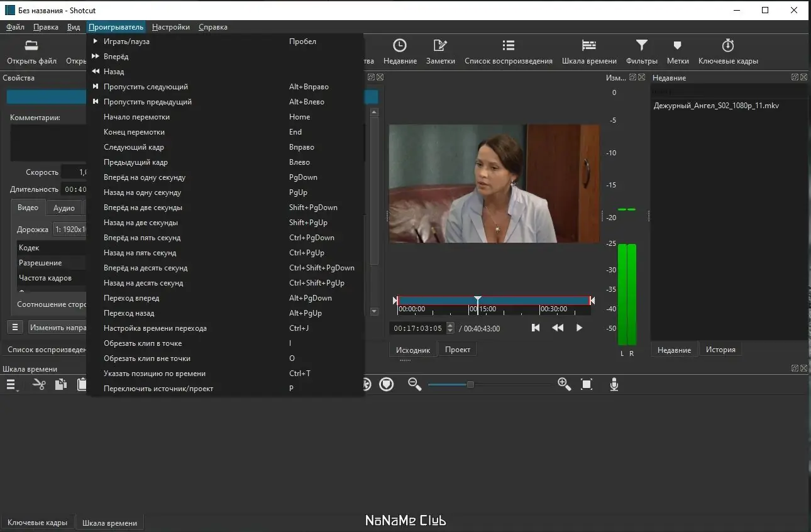Close the Недавние panel
The height and width of the screenshot is (532, 811).
click(x=803, y=77)
